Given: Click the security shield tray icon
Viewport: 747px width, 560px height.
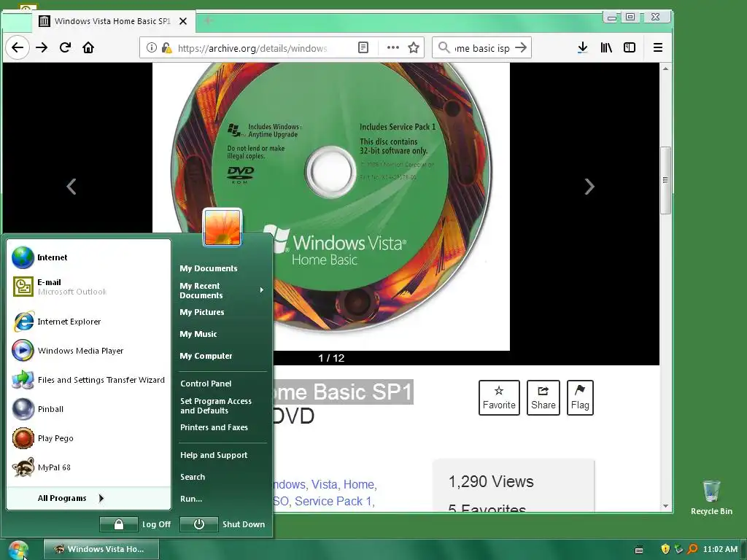Looking at the screenshot, I should coord(665,549).
